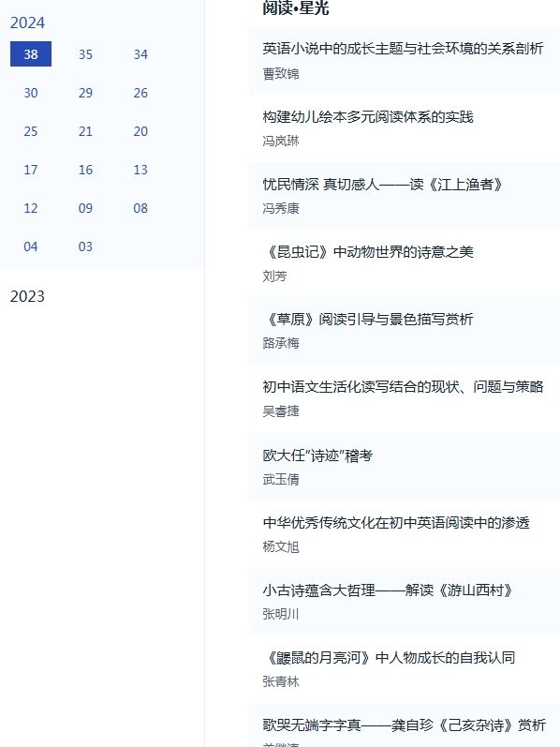The width and height of the screenshot is (560, 747).
Task: Open article 中华优秀传统文化在初中英语阅读中的渗透
Action: (x=396, y=523)
